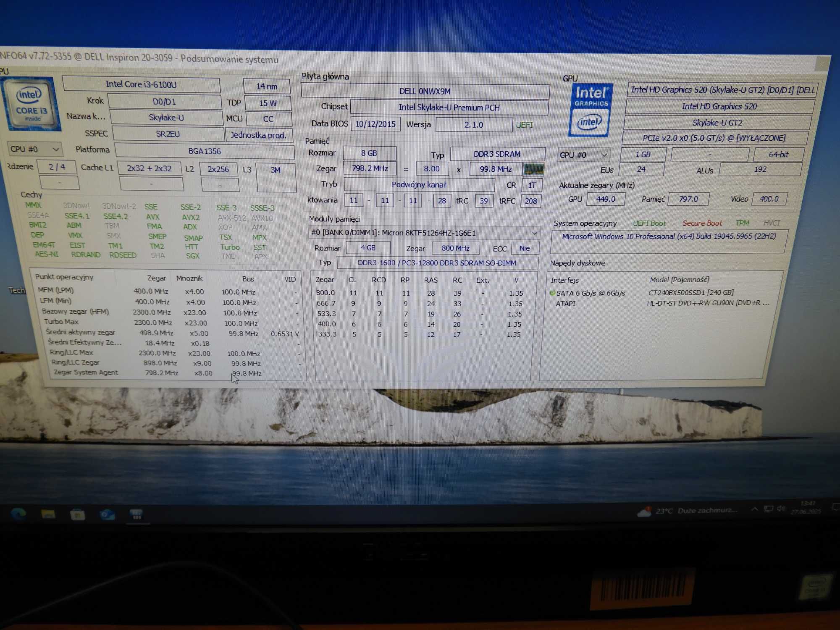The width and height of the screenshot is (840, 630).
Task: Click the TPM status label
Action: tap(742, 223)
